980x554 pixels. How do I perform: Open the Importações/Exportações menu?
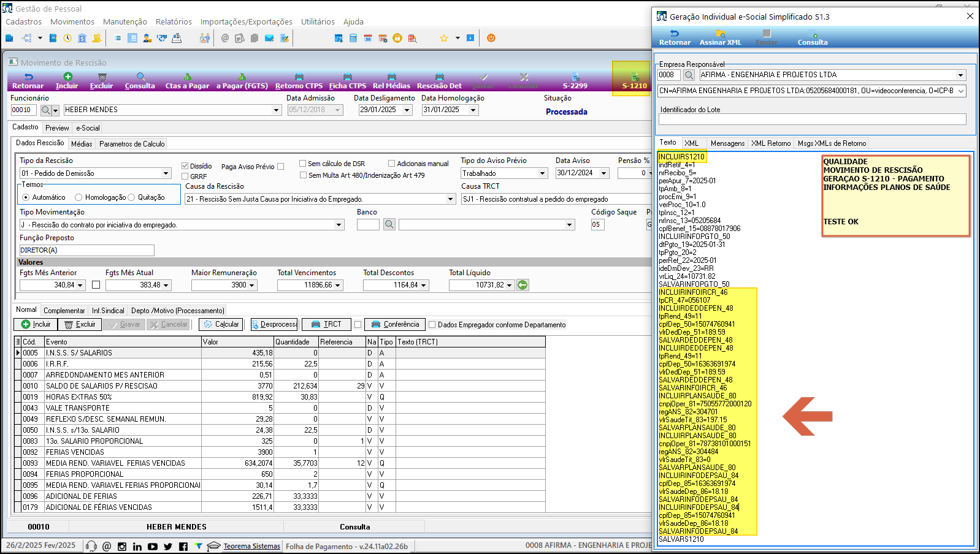click(247, 21)
